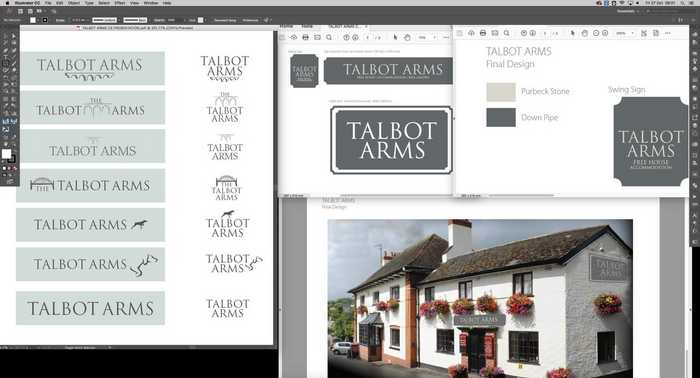Open the Type menu

(x=89, y=3)
